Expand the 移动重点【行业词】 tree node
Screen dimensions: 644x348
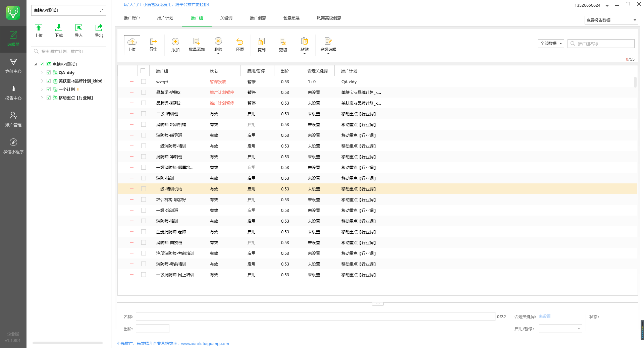tap(42, 98)
